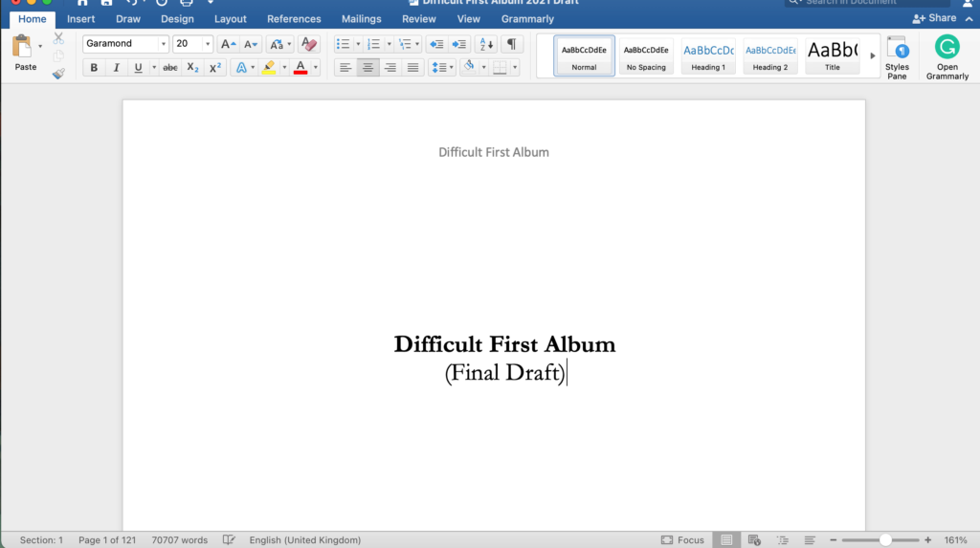Click the multilevel list icon

pos(405,44)
